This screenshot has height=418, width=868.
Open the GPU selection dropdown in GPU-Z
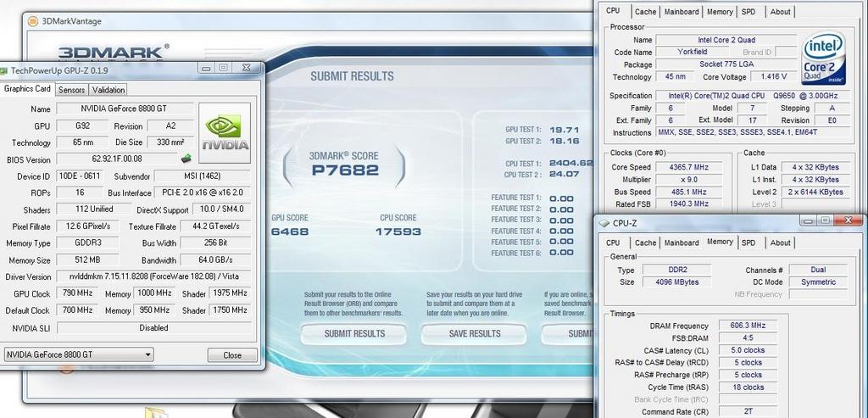tap(79, 355)
